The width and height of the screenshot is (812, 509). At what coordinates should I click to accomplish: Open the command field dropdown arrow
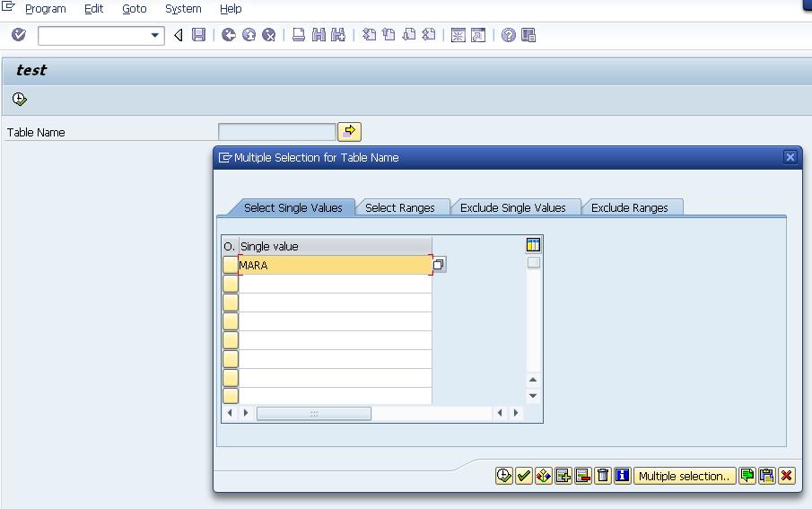pyautogui.click(x=155, y=36)
